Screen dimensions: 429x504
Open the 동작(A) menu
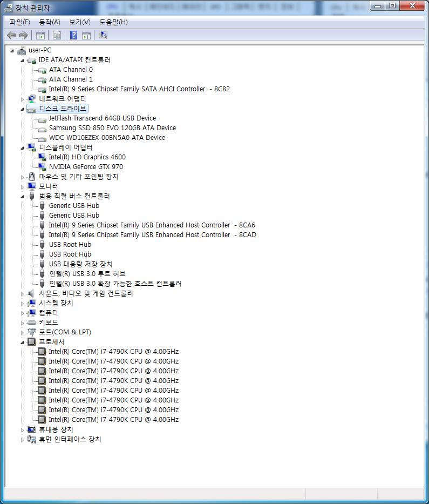[x=50, y=22]
